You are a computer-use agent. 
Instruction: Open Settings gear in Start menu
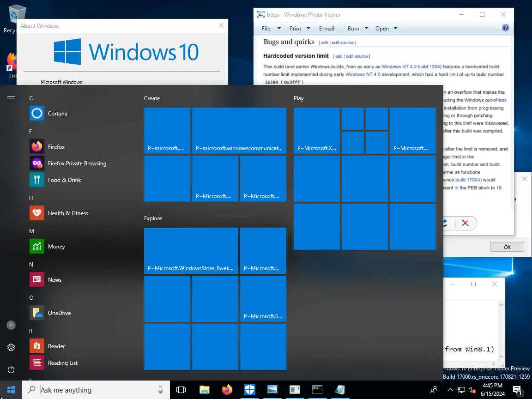[11, 347]
